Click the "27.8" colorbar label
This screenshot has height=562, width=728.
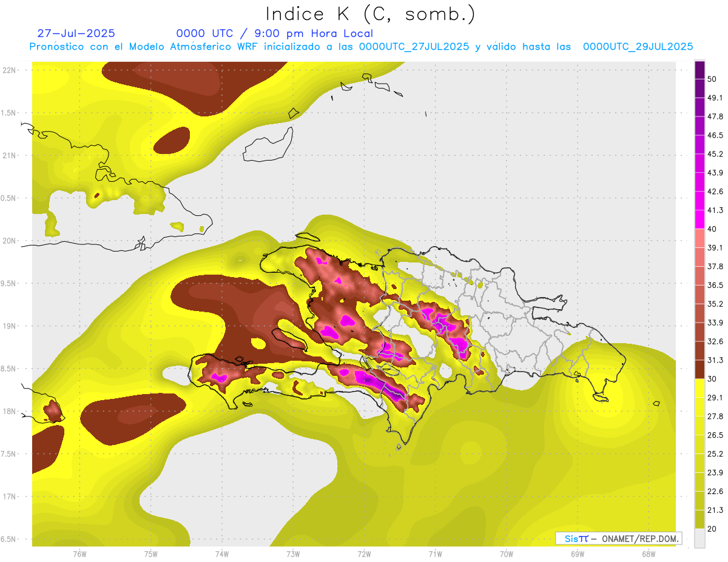[x=716, y=416]
